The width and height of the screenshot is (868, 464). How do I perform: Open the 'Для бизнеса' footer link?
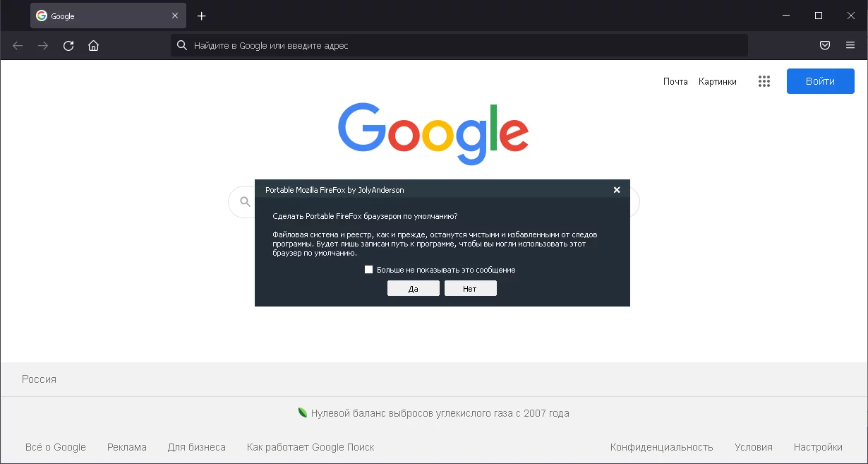coord(197,447)
